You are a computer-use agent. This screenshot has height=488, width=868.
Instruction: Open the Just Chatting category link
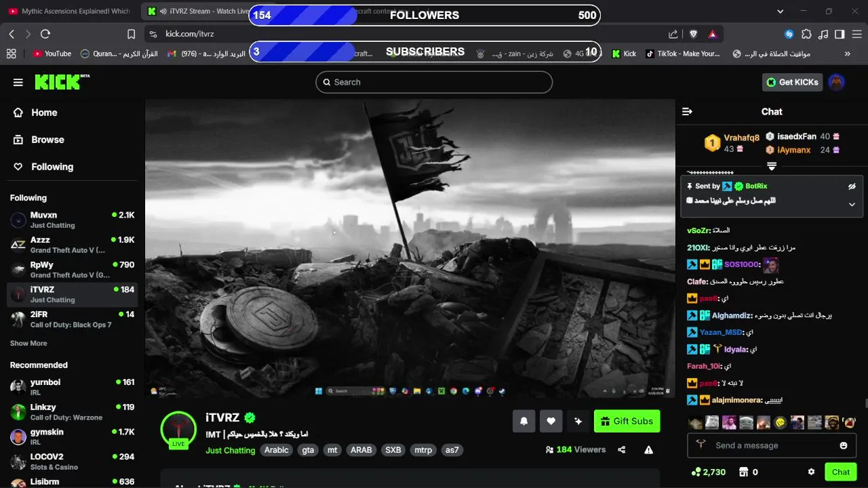pyautogui.click(x=230, y=450)
